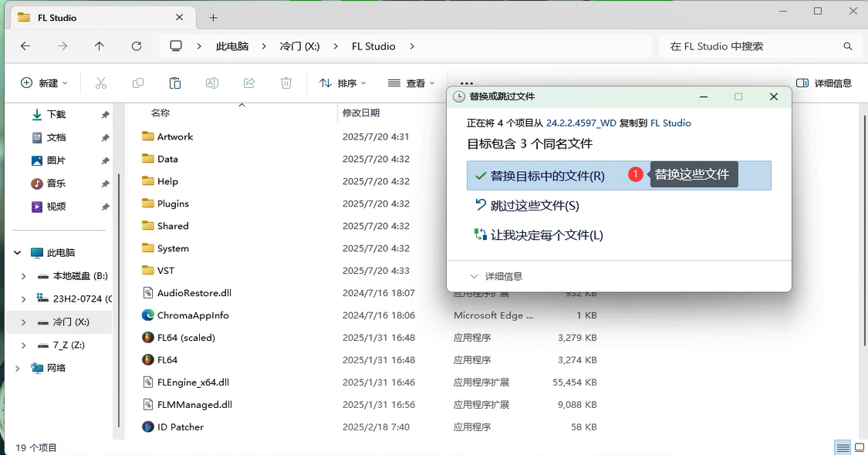Go back with the left arrow
This screenshot has height=455, width=868.
25,46
